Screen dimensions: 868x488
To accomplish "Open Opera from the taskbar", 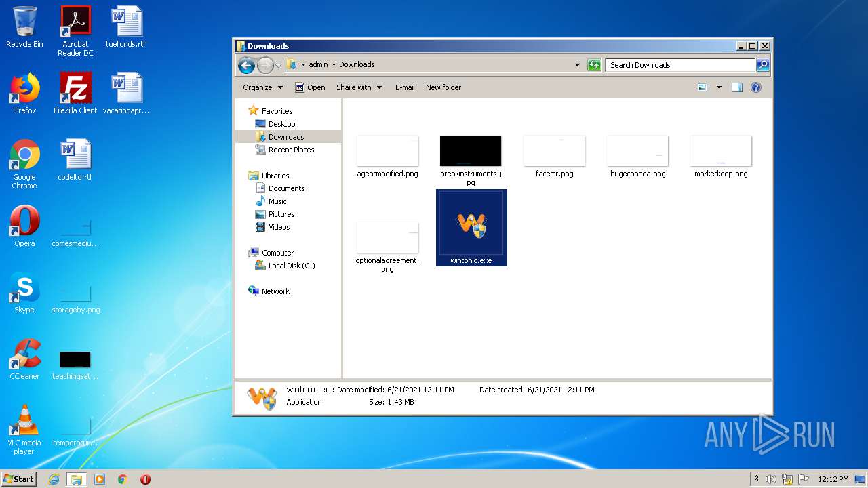I will click(x=145, y=479).
